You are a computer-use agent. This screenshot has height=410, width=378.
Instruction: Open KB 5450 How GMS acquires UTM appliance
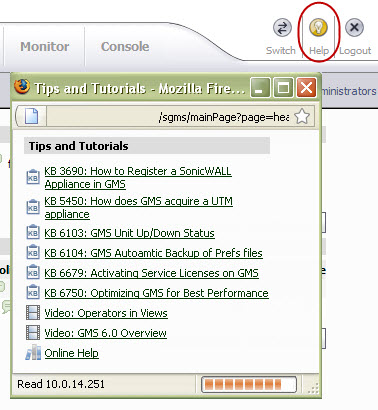(138, 207)
